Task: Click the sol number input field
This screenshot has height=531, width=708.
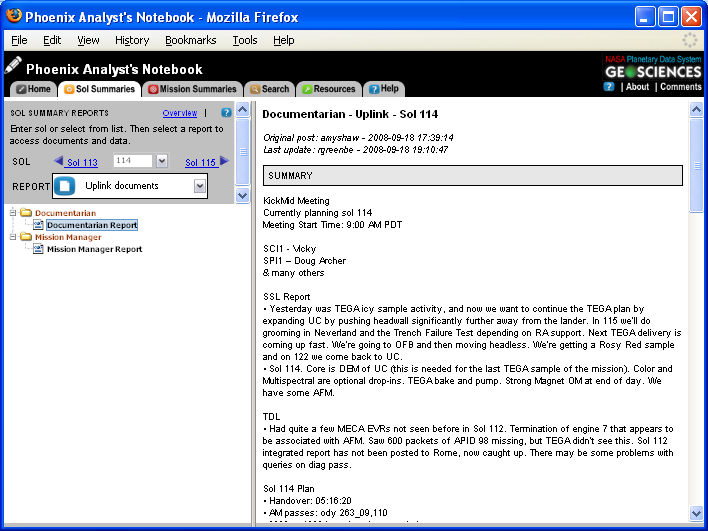Action: (x=131, y=161)
